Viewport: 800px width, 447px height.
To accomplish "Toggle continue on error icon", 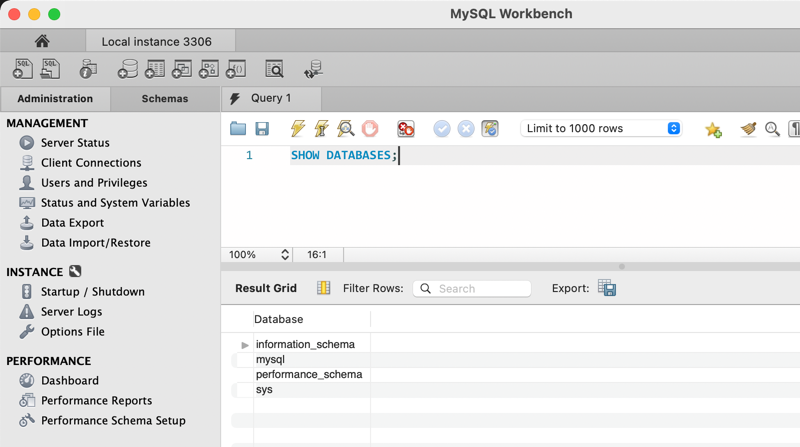I will 406,129.
